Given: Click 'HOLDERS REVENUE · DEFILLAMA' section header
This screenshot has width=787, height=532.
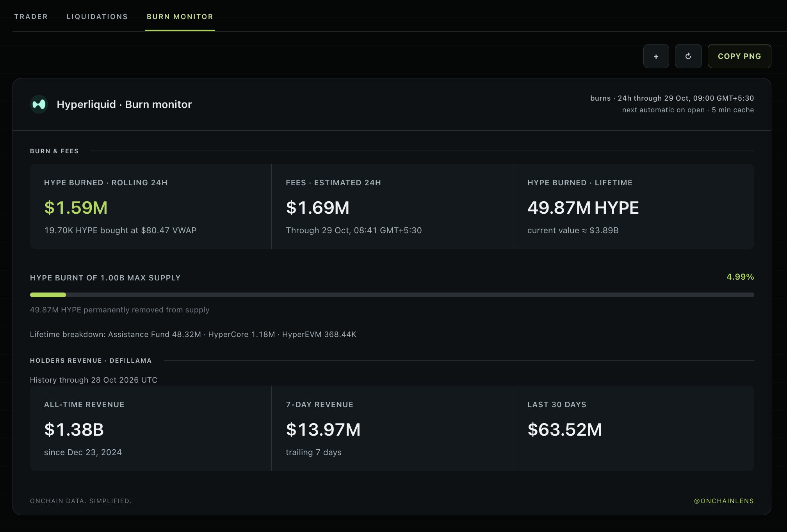Looking at the screenshot, I should (x=91, y=360).
